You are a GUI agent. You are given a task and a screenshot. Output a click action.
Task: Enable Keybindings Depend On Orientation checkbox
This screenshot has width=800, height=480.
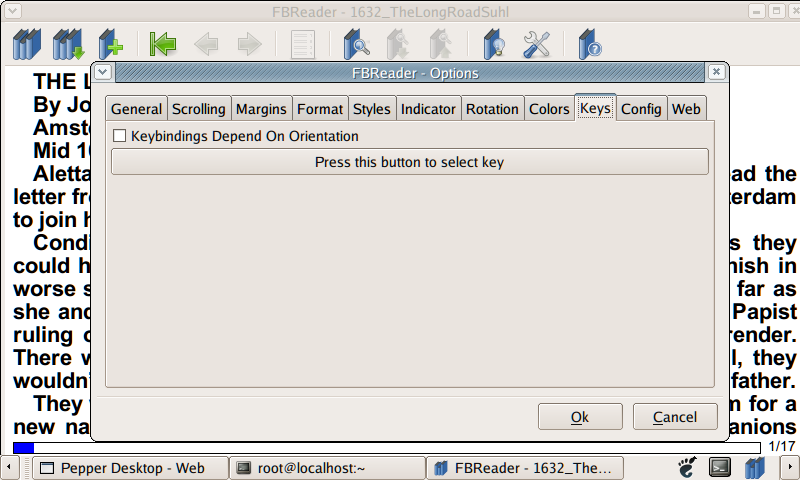click(x=119, y=136)
